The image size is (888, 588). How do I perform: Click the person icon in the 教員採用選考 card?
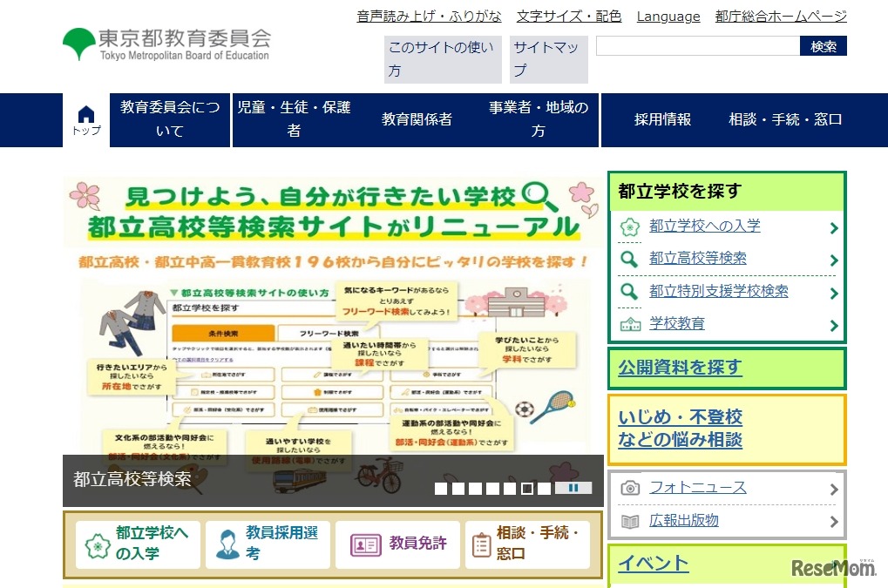(x=228, y=544)
